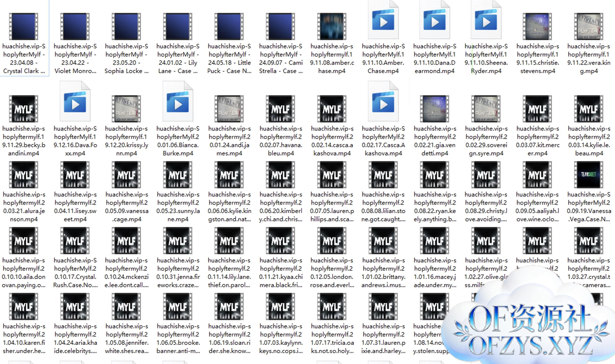Viewport: 615px width, 364px height.
Task: Select the 20.01.06.Bianca.Burke.mp4 file icon
Action: click(178, 103)
